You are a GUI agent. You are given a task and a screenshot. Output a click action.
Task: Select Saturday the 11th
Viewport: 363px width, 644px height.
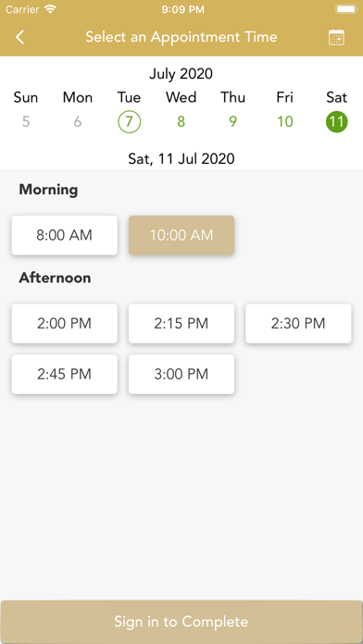[337, 122]
